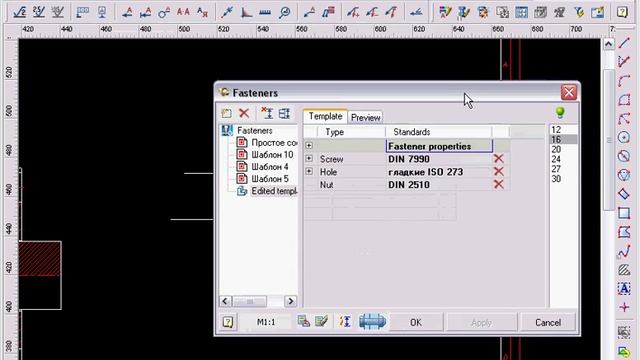This screenshot has width=640, height=360.
Task: Remove the Screw DIN 7990 row
Action: click(498, 159)
